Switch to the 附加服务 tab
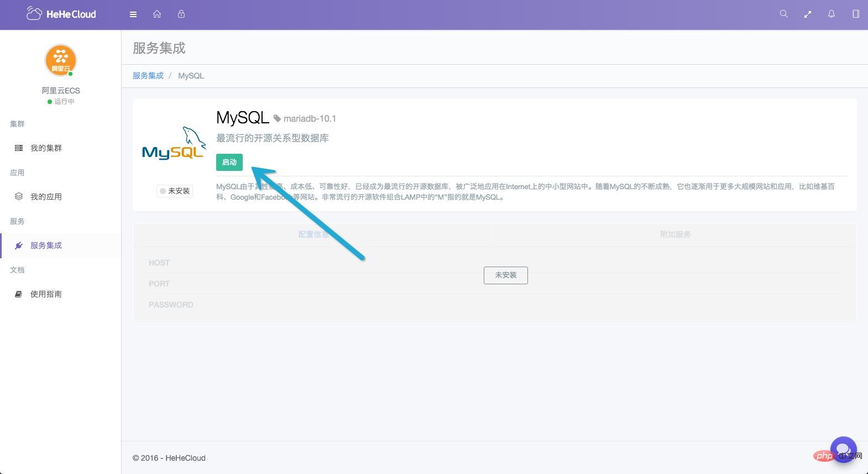Screen dimensions: 868x474 point(675,235)
